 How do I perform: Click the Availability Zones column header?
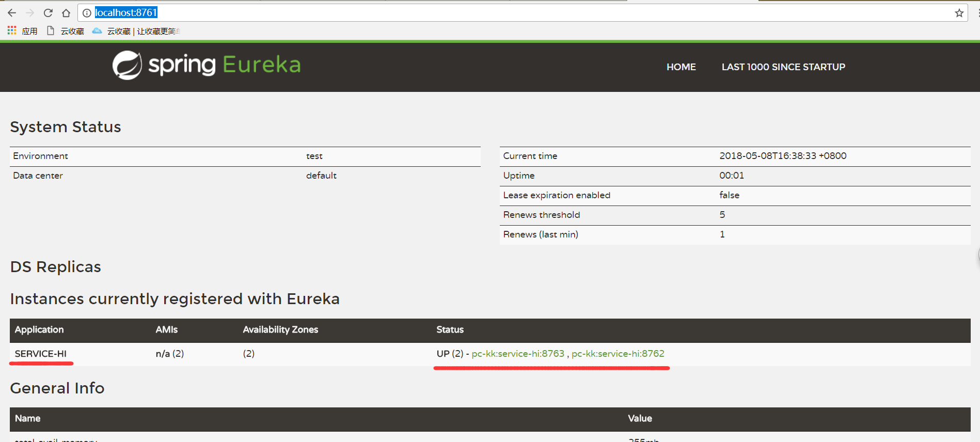point(280,329)
